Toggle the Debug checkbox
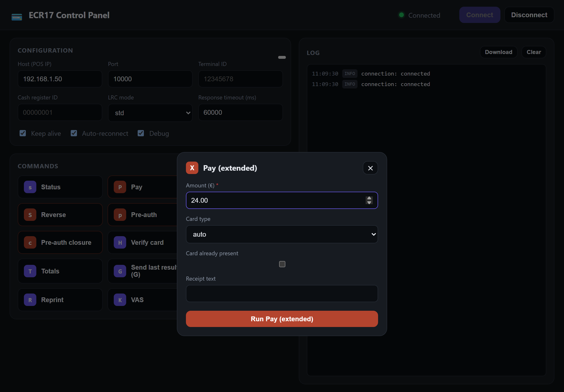564x392 pixels. coord(141,133)
